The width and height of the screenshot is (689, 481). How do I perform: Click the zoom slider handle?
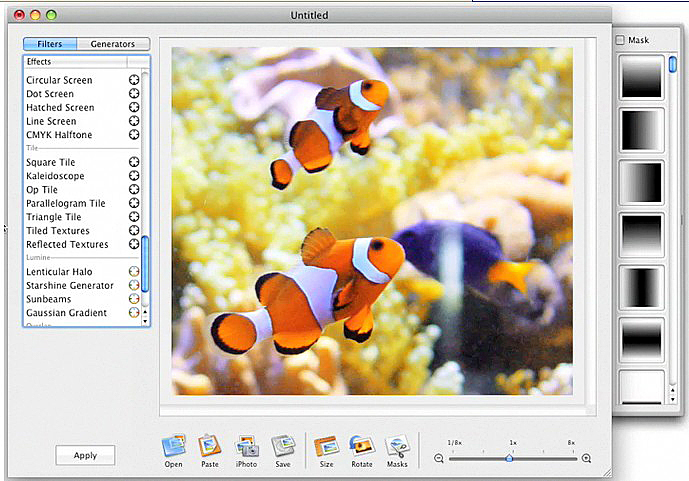(509, 458)
